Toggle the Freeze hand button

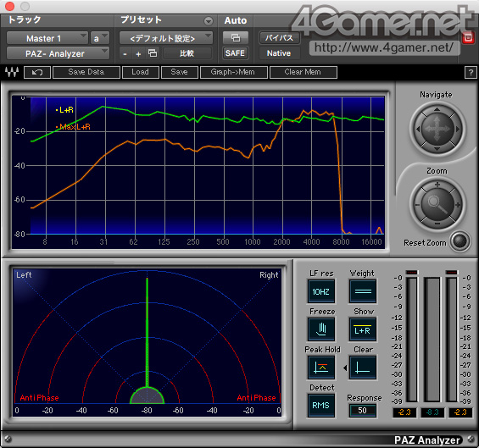(321, 329)
